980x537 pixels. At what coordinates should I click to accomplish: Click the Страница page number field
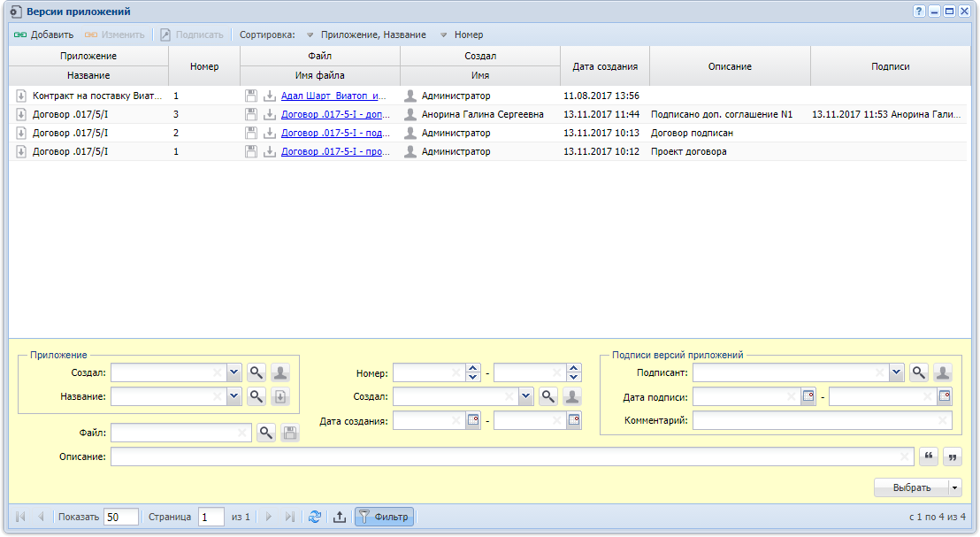(211, 517)
